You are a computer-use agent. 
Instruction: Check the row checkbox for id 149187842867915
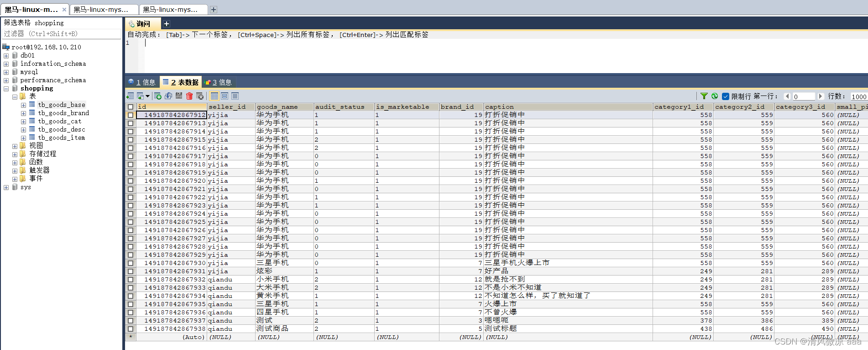pyautogui.click(x=131, y=140)
